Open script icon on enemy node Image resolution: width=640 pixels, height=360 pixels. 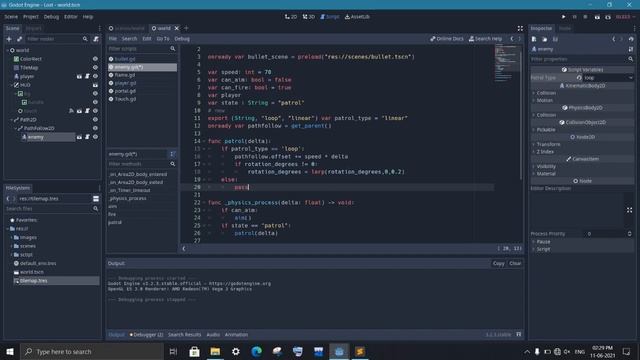[87, 137]
